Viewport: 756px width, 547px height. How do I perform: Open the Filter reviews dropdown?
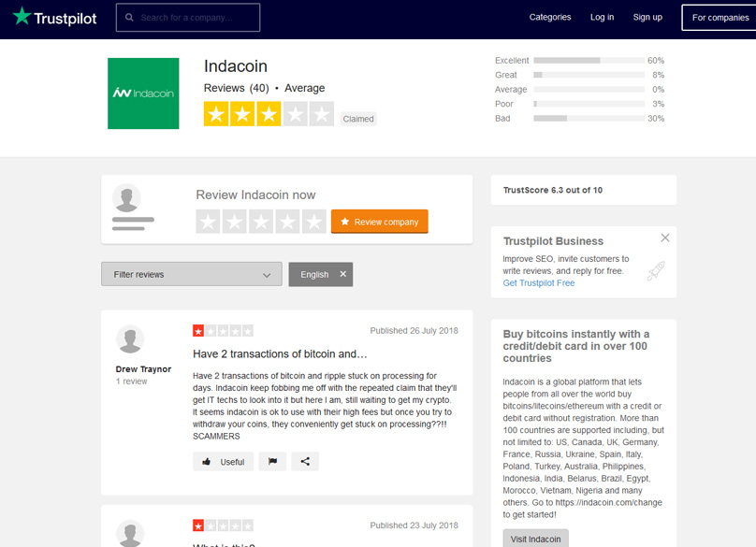[x=191, y=274]
